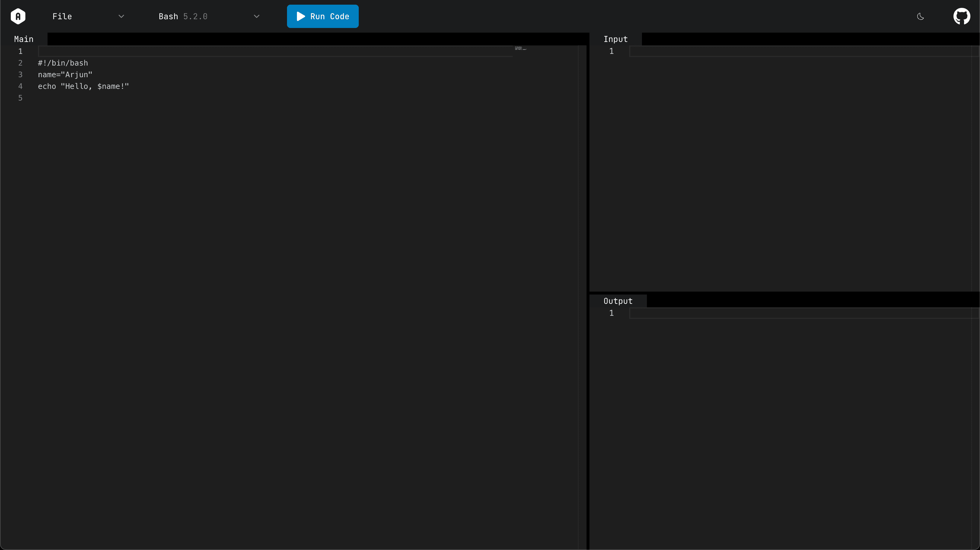Screen dimensions: 980x550
Task: Select the Input tab
Action: coord(615,38)
